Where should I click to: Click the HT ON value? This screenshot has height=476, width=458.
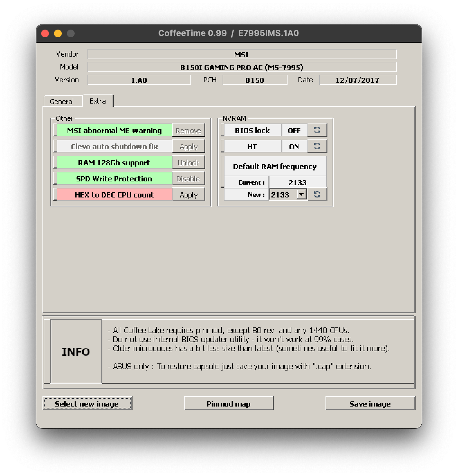click(x=294, y=146)
